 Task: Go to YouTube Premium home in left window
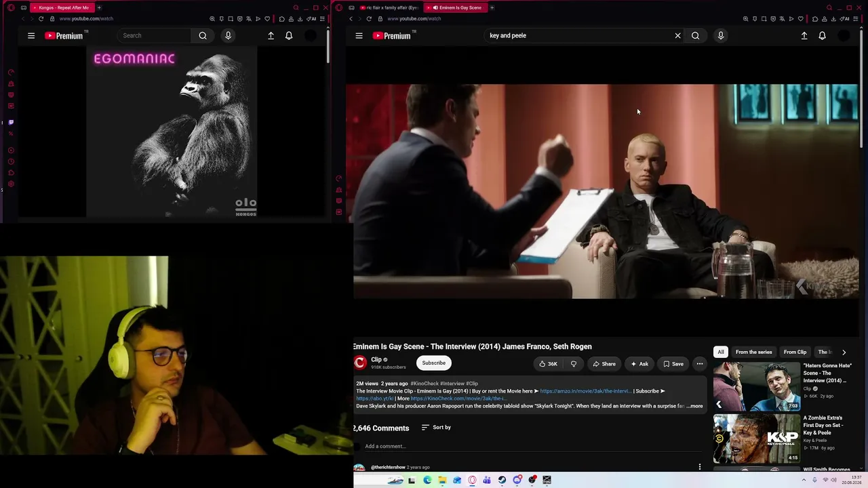point(64,36)
